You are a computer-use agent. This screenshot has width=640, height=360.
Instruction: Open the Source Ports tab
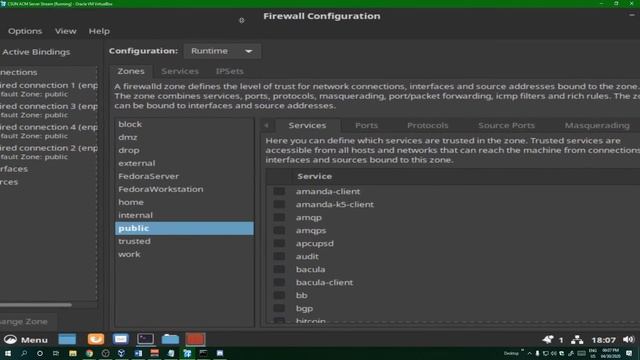pos(506,125)
